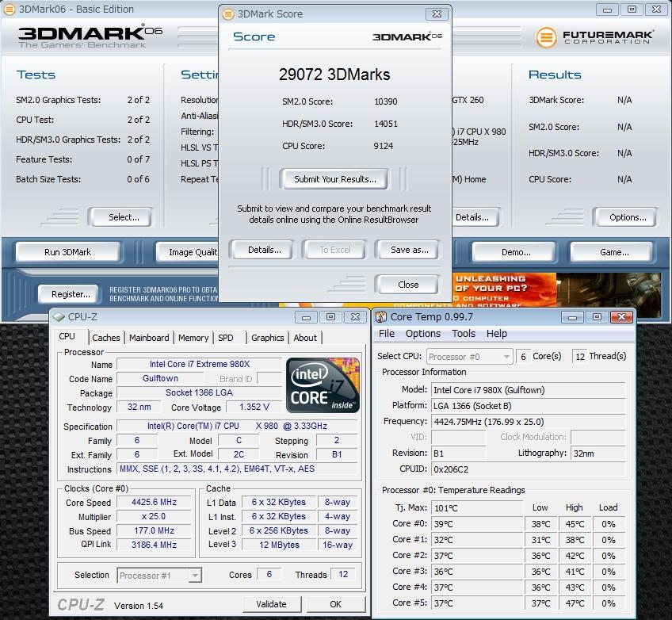
Task: Open the Processor #1 selection dropdown in CPU-Z
Action: tap(159, 576)
